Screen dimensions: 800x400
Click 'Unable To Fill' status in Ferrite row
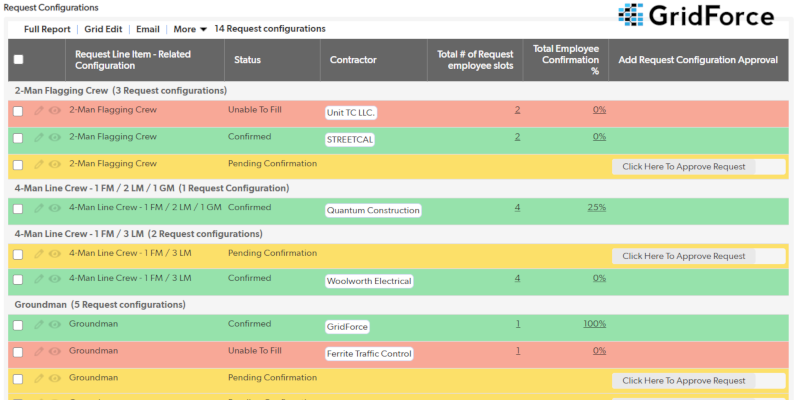[x=255, y=351]
